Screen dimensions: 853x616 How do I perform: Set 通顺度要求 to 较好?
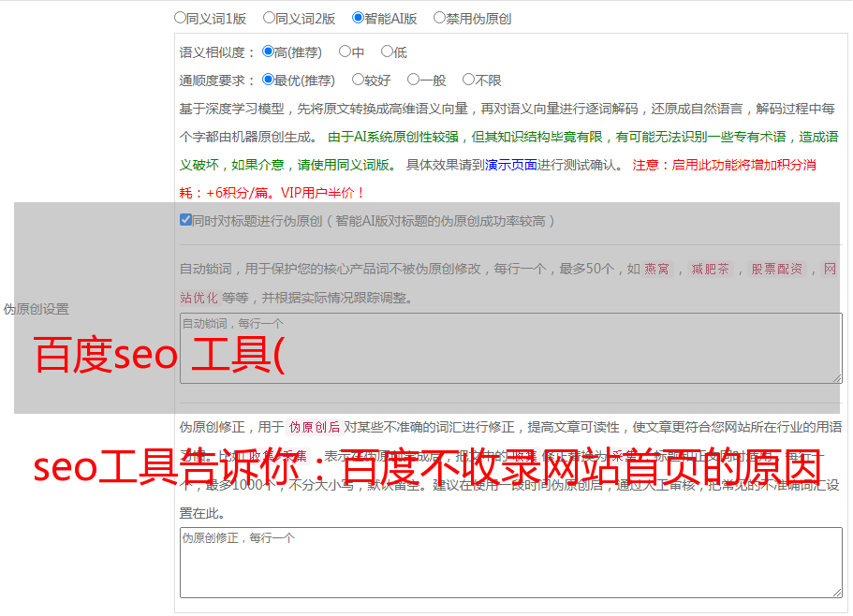[x=358, y=80]
